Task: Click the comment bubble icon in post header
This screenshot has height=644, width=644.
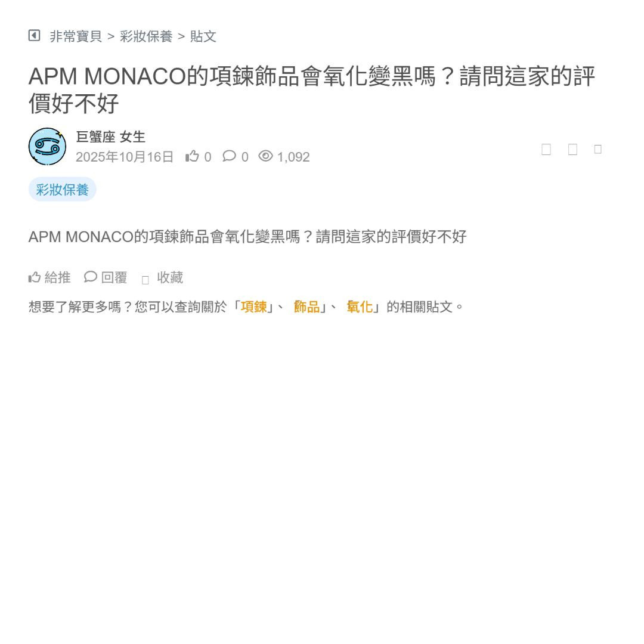Action: pos(229,156)
